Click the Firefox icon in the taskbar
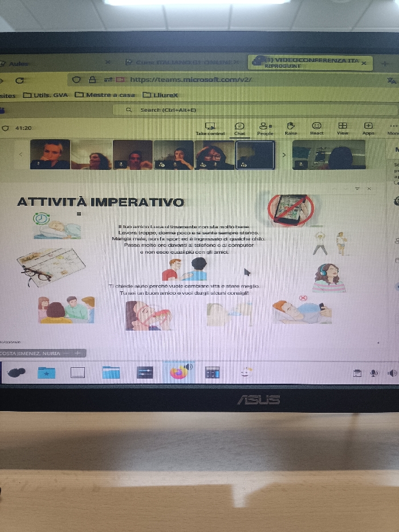The image size is (399, 532). pyautogui.click(x=179, y=372)
